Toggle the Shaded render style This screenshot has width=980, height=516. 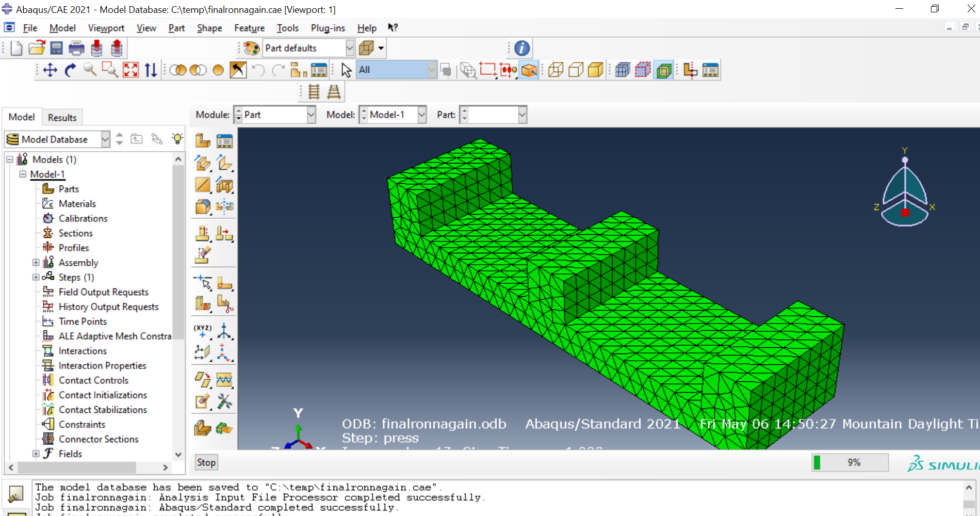(x=595, y=70)
